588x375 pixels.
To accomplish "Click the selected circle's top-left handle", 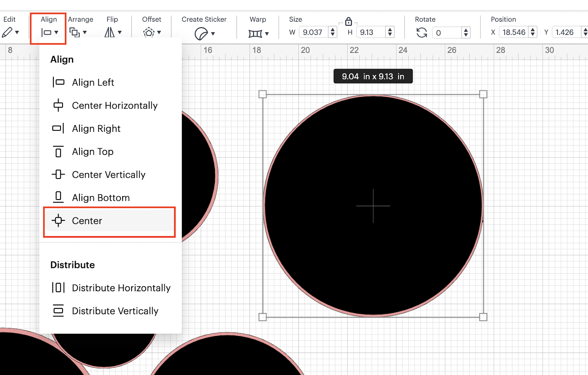I will point(262,94).
